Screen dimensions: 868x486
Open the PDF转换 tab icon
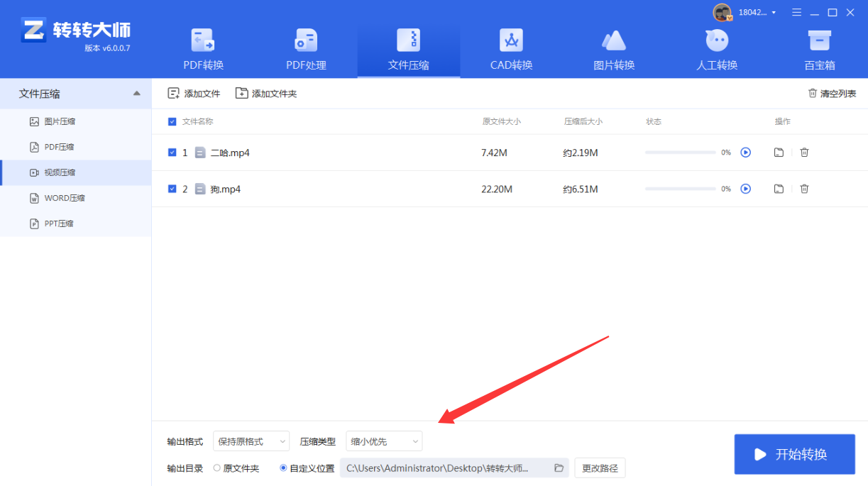(x=203, y=40)
